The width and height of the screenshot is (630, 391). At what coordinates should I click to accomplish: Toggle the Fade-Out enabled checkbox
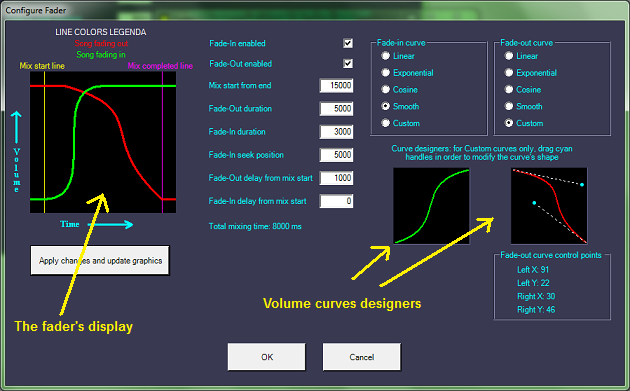coord(348,63)
